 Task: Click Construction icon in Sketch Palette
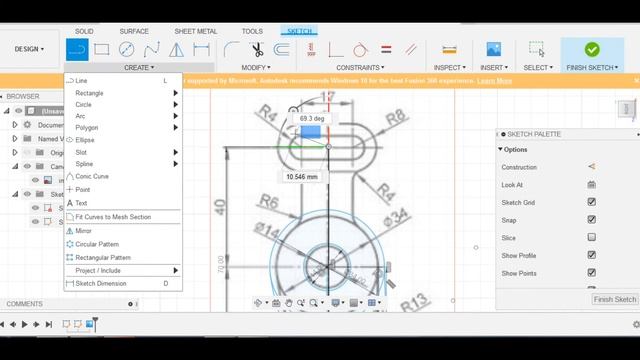(x=591, y=167)
